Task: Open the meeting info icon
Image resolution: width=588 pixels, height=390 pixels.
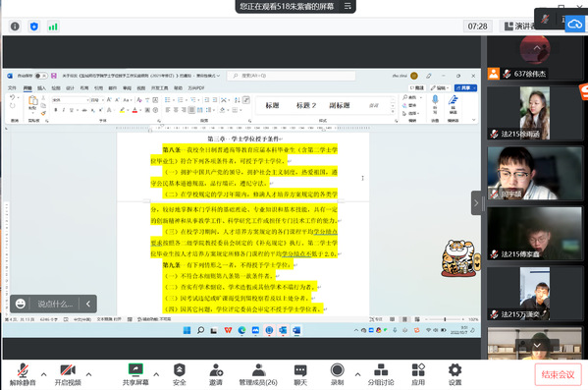Action: point(15,27)
